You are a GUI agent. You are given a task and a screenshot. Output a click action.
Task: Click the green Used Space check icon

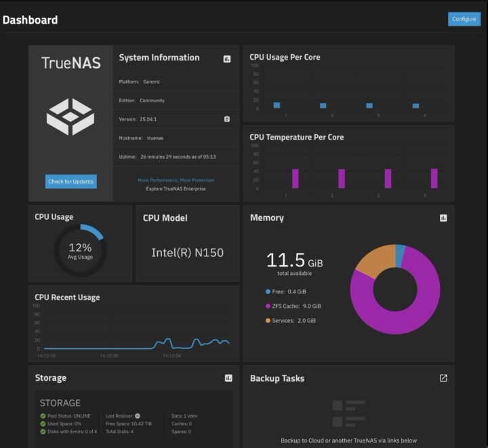pos(43,424)
